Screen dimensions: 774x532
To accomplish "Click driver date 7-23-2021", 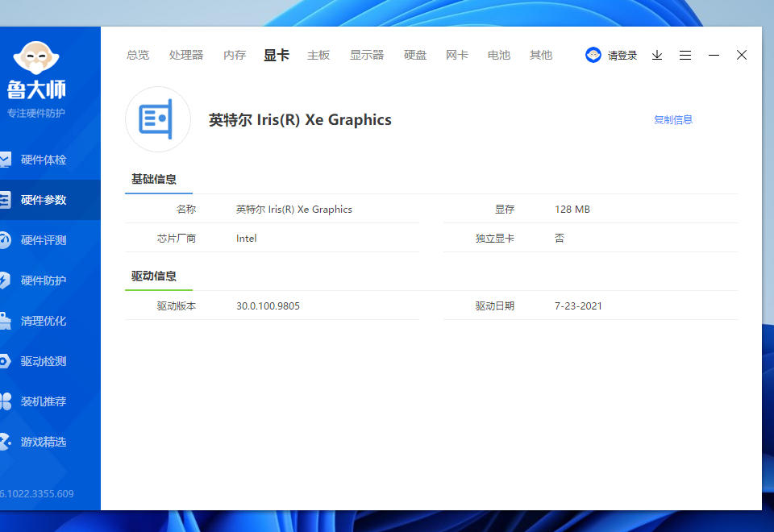I will point(578,306).
